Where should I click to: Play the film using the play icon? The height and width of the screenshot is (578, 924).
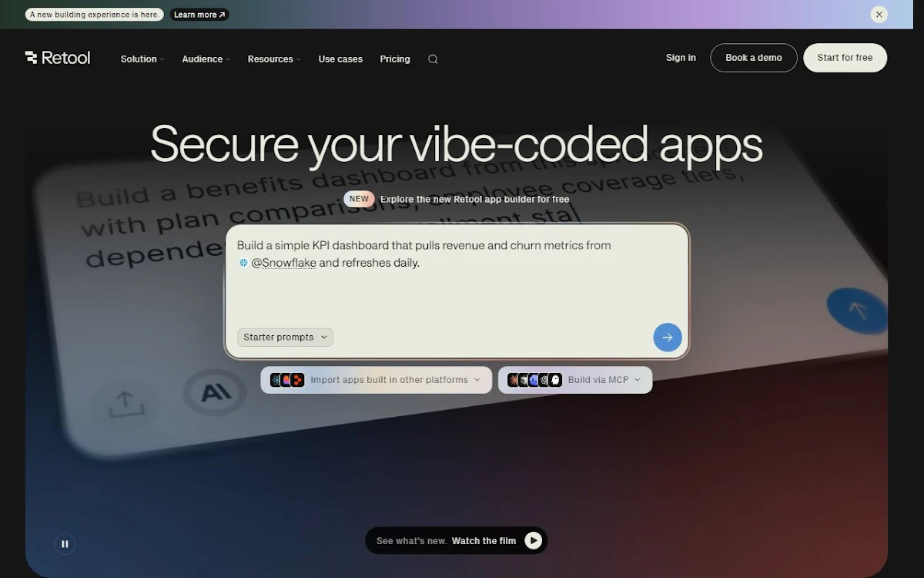(x=533, y=541)
